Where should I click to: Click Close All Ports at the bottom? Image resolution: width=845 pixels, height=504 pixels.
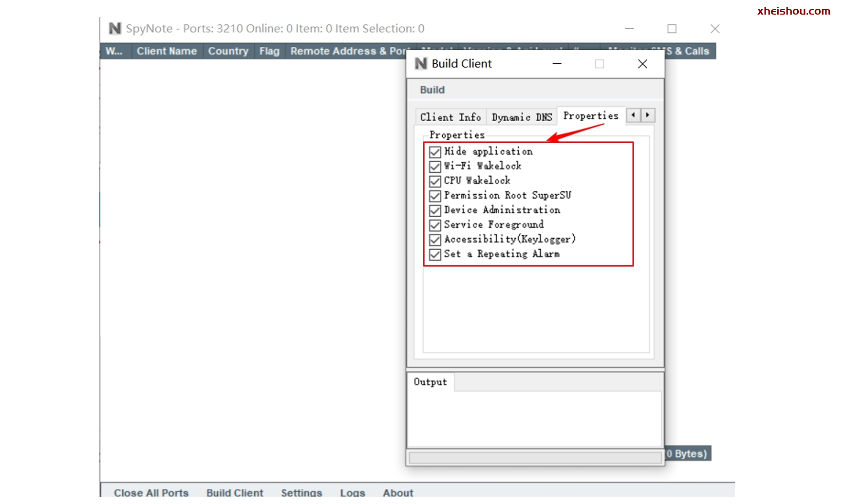click(x=151, y=492)
